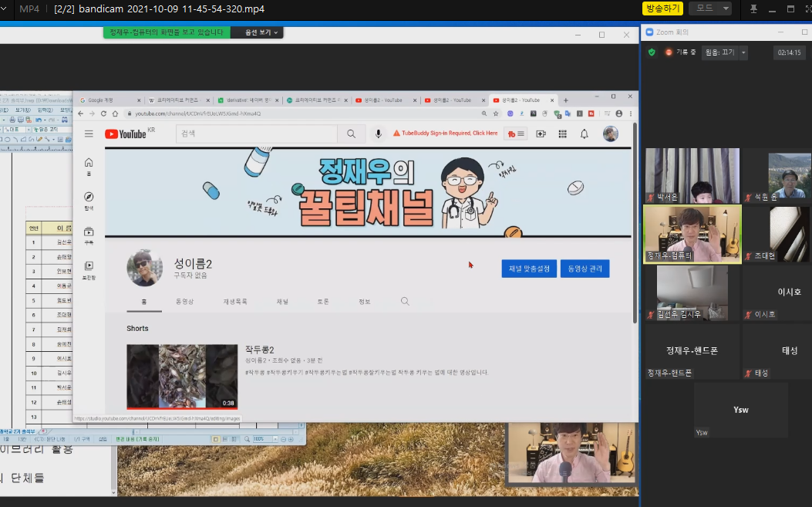Search within the channel using magnifier icon
Image resolution: width=812 pixels, height=507 pixels.
[x=405, y=301]
